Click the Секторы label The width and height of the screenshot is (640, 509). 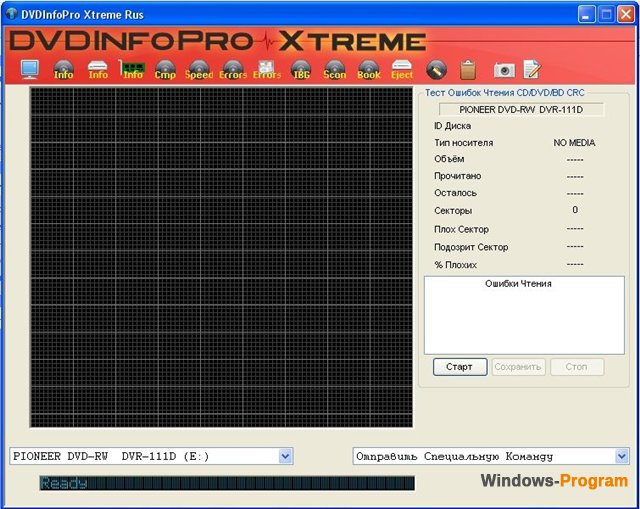coord(453,211)
